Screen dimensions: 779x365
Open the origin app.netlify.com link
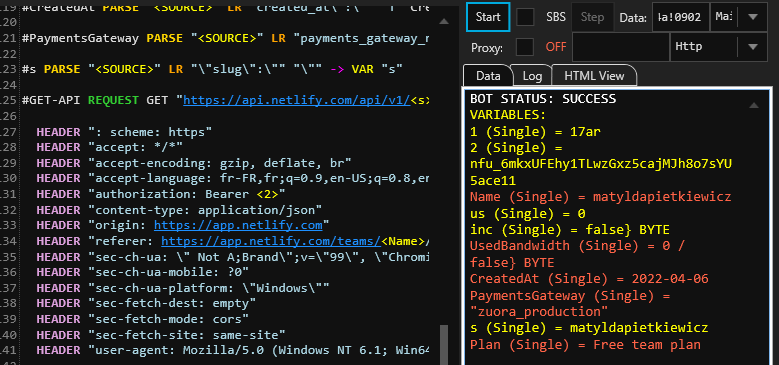[238, 225]
